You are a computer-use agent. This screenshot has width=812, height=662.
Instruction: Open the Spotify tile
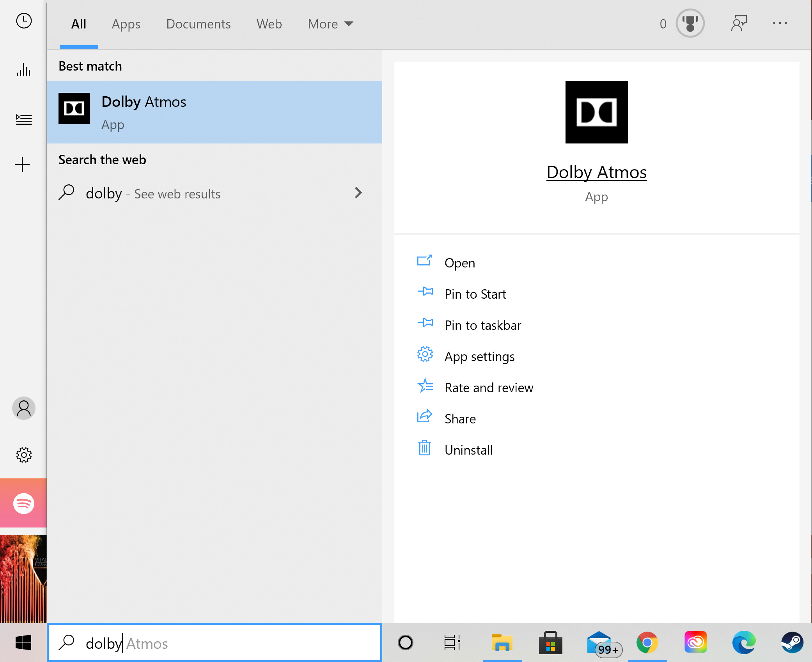[23, 503]
